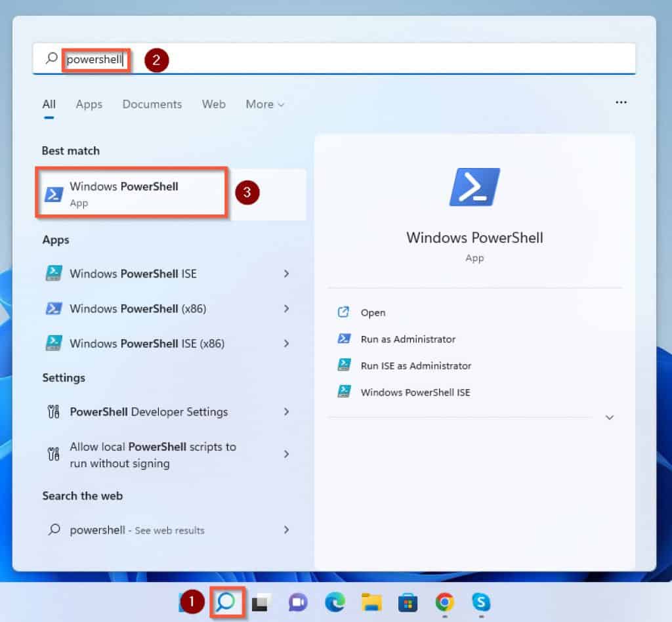The width and height of the screenshot is (672, 622).
Task: Open Skype from the taskbar
Action: click(481, 602)
